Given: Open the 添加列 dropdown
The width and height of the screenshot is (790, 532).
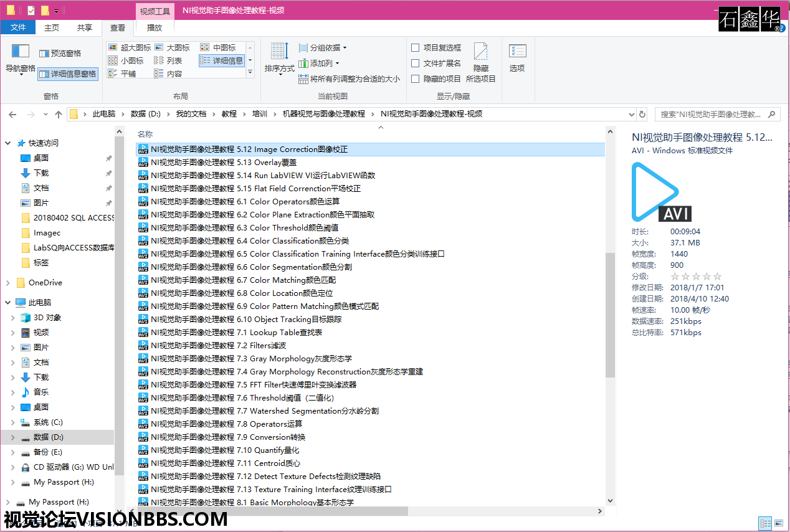Looking at the screenshot, I should (319, 63).
